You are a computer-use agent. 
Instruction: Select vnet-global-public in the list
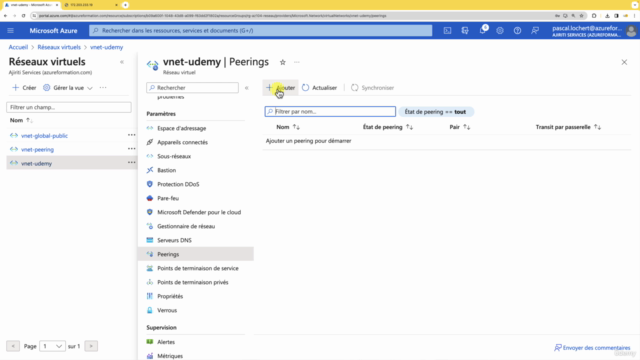pos(44,136)
